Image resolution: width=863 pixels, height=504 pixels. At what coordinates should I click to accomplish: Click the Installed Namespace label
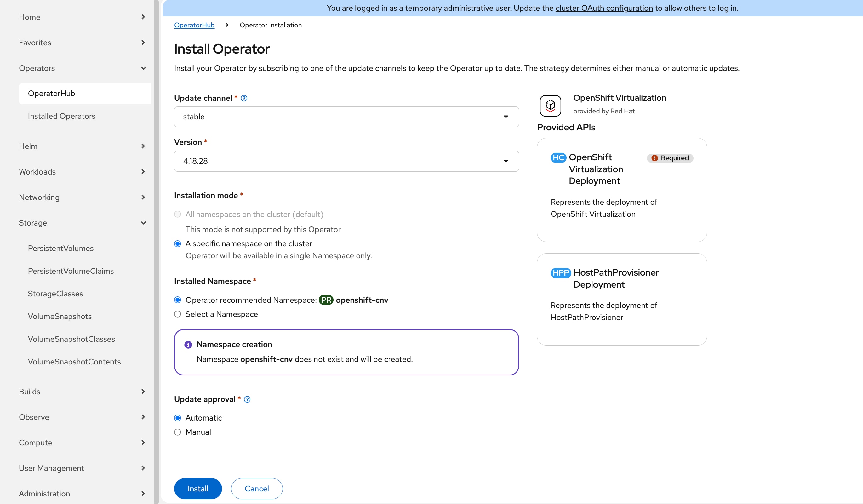[x=212, y=281]
